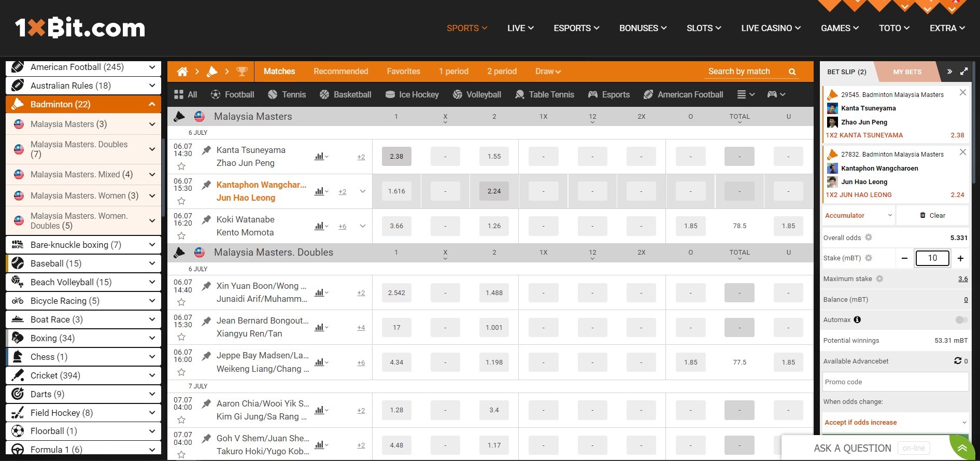
Task: Open +6 more markets for Koki Watanabe
Action: pyautogui.click(x=342, y=227)
